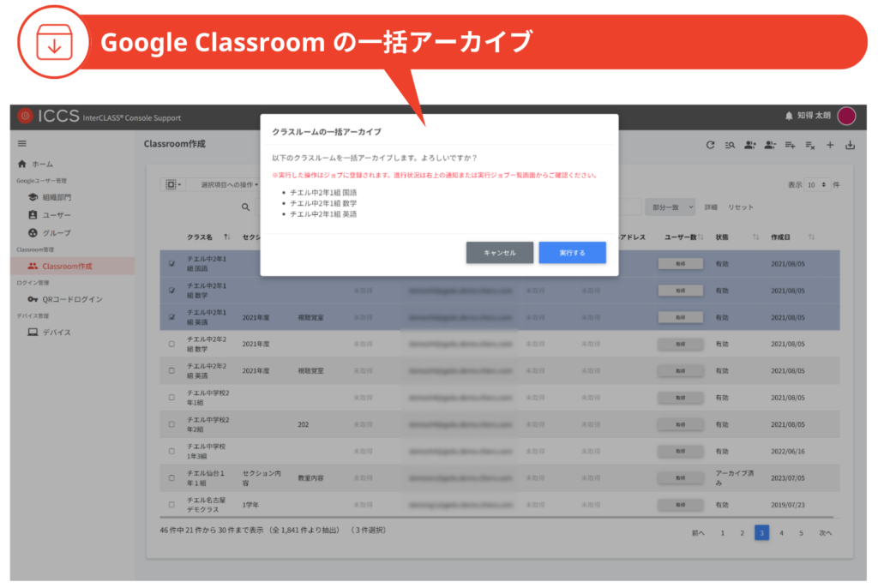Click user-count button in チエル仙台1年1組 row

point(680,477)
